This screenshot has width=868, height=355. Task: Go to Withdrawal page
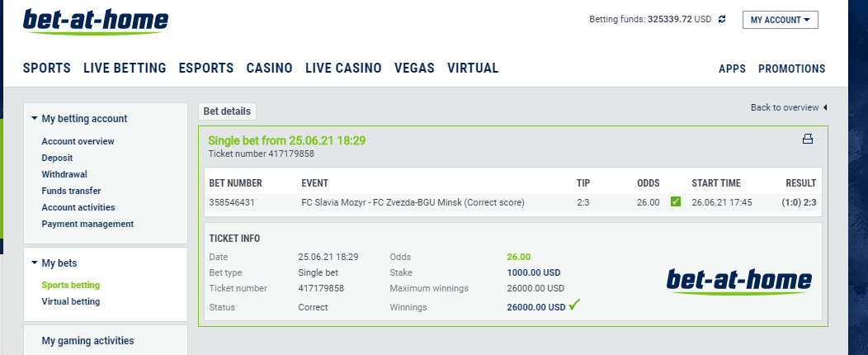point(64,174)
